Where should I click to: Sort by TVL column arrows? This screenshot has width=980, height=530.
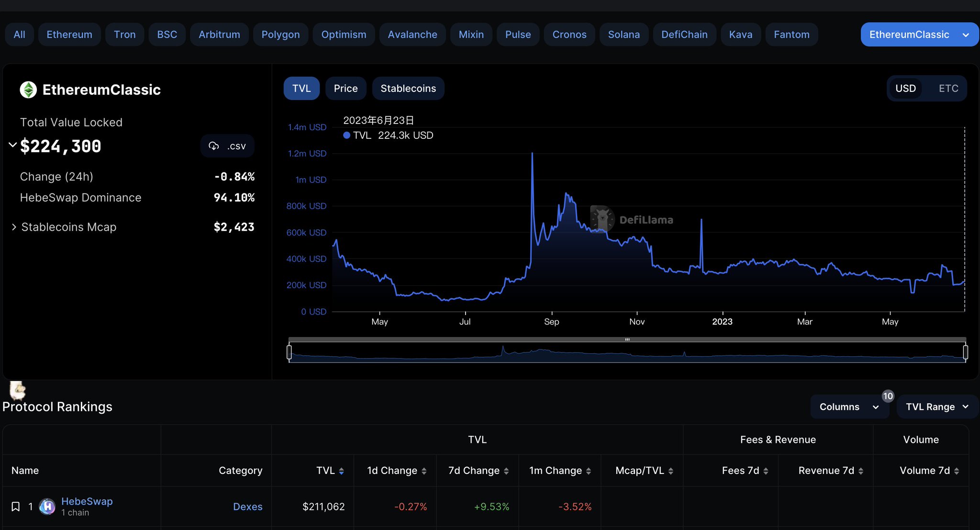coord(342,471)
